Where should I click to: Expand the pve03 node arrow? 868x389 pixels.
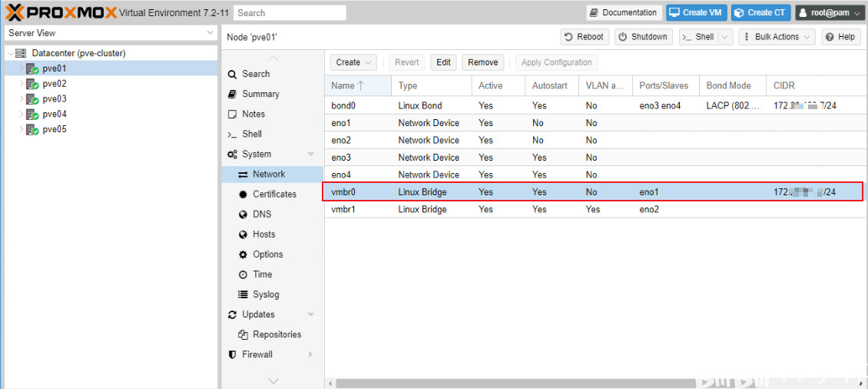(x=21, y=98)
